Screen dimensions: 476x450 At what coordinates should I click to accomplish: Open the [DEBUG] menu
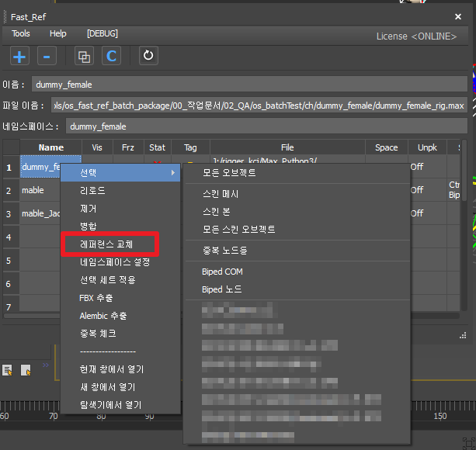[x=102, y=33]
